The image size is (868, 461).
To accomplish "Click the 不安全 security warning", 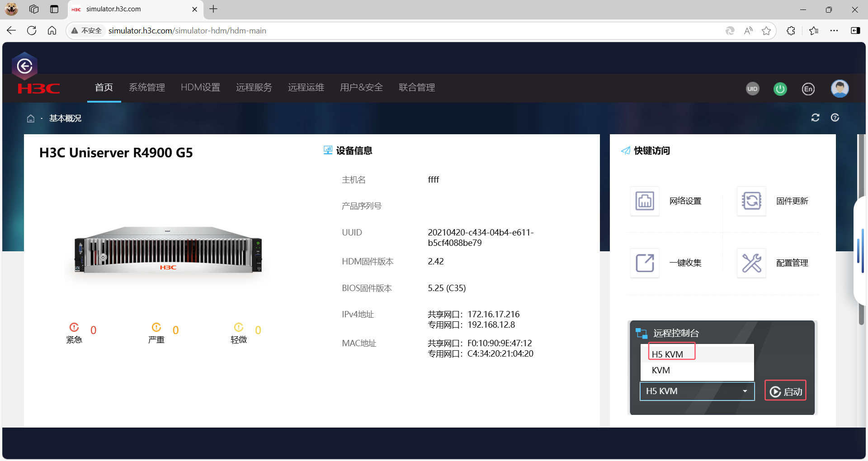I will pos(86,31).
